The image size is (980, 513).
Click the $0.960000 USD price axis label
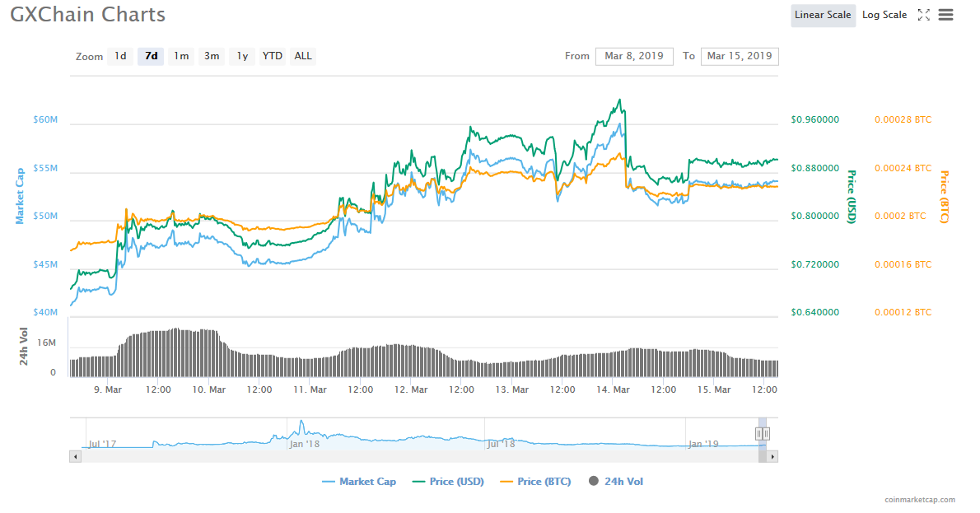(x=815, y=119)
